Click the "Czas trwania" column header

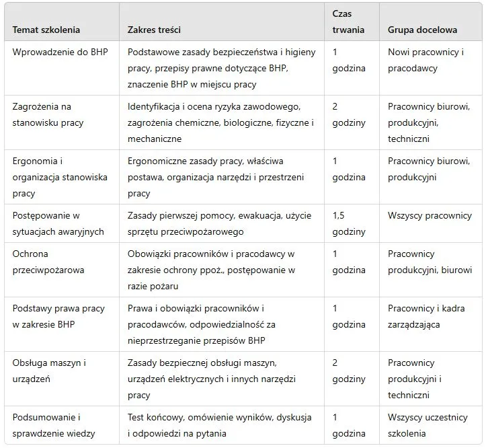tap(349, 22)
